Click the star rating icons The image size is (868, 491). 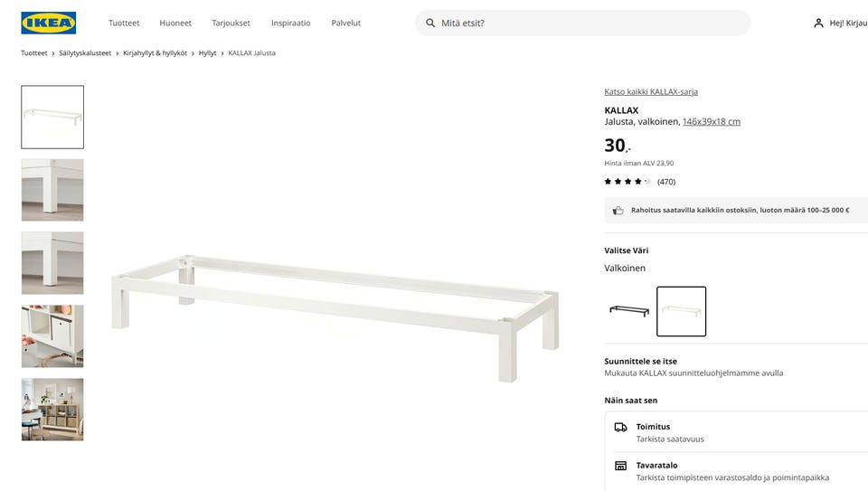pyautogui.click(x=627, y=182)
